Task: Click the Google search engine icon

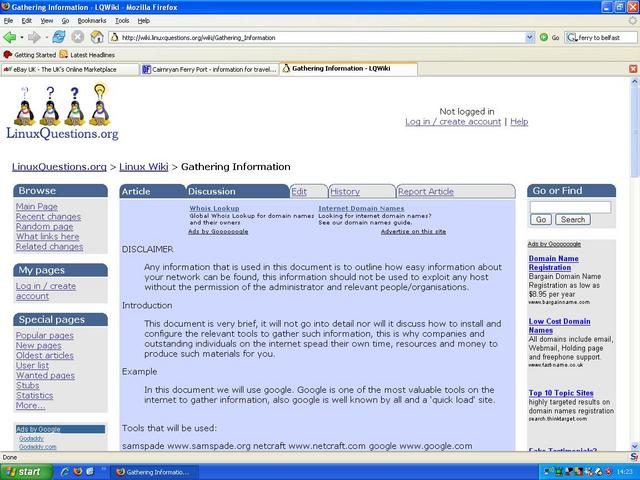Action: (x=571, y=38)
